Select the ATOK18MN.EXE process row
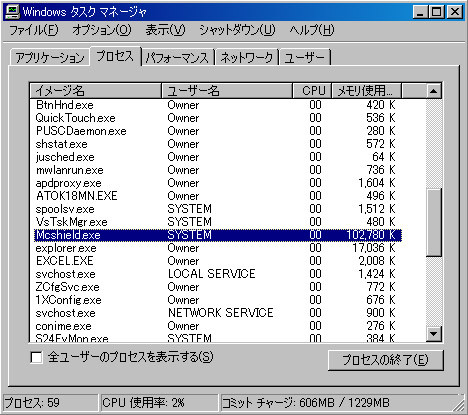 pyautogui.click(x=218, y=196)
